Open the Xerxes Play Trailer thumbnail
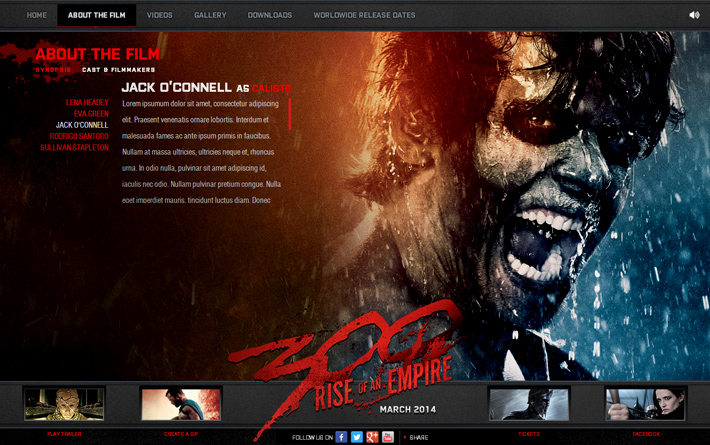The image size is (710, 445). (x=64, y=404)
